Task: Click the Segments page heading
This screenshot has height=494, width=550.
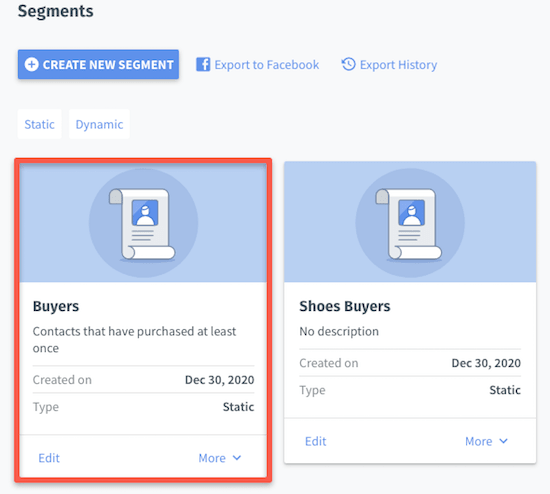Action: click(x=55, y=11)
